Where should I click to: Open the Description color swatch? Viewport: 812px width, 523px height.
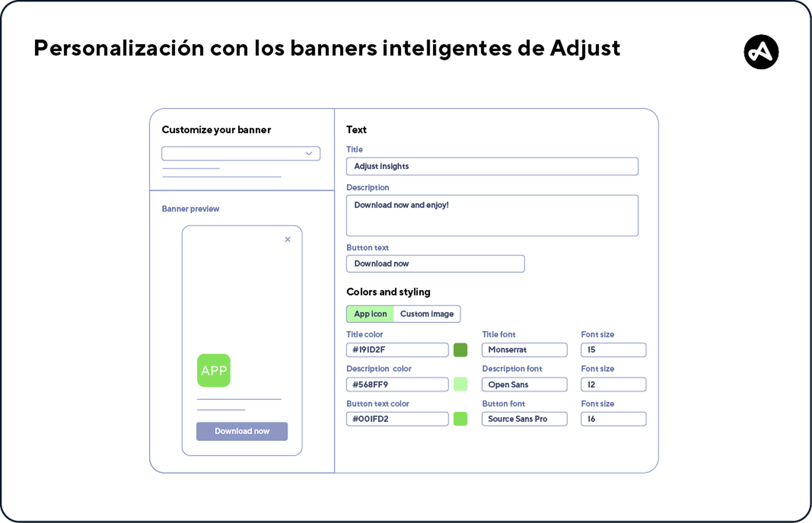coord(460,384)
